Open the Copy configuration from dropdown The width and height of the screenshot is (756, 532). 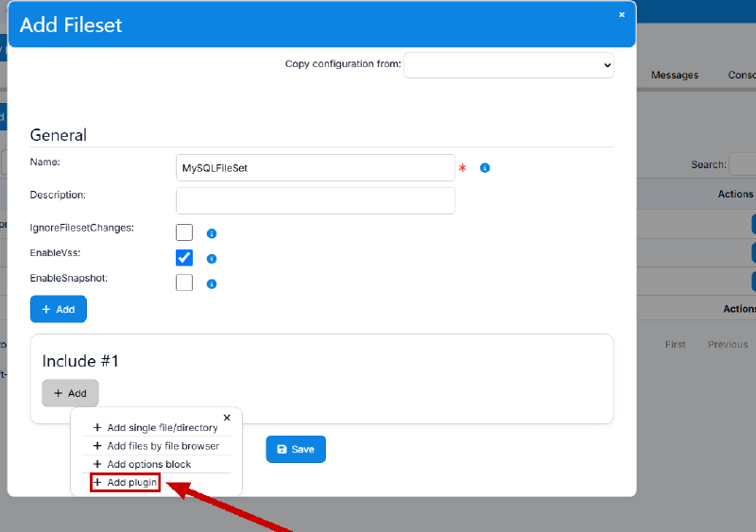(x=508, y=65)
